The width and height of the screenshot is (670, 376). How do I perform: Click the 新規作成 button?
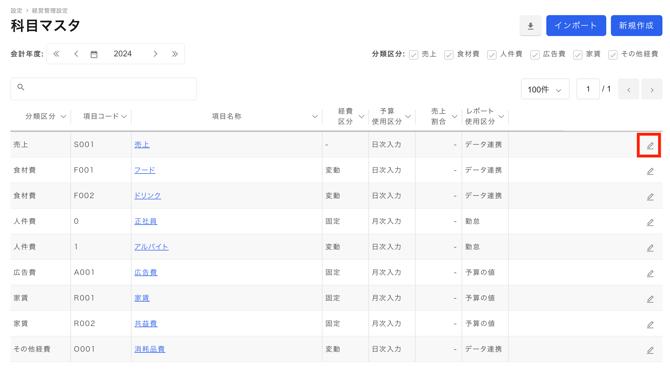click(x=636, y=26)
